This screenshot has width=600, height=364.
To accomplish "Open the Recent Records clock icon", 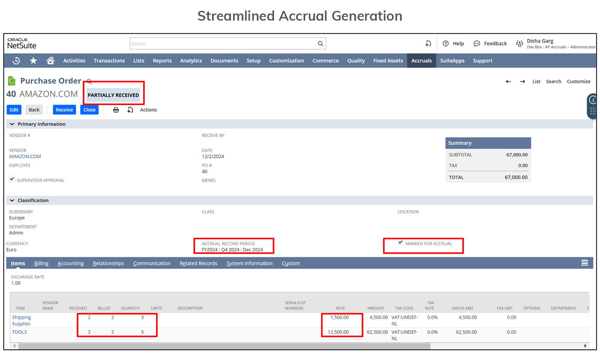I will coord(16,61).
